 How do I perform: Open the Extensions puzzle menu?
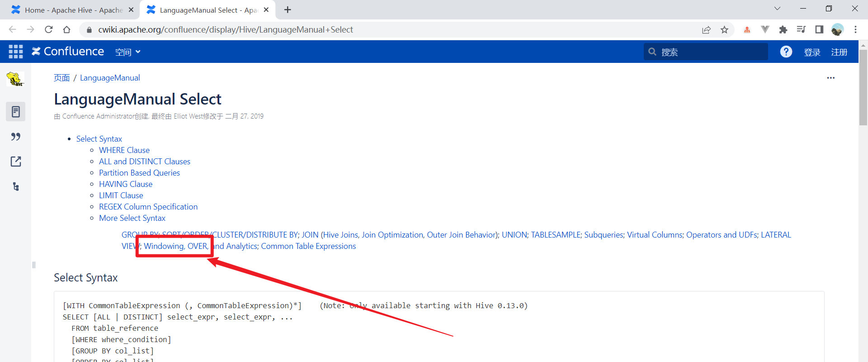coord(783,30)
